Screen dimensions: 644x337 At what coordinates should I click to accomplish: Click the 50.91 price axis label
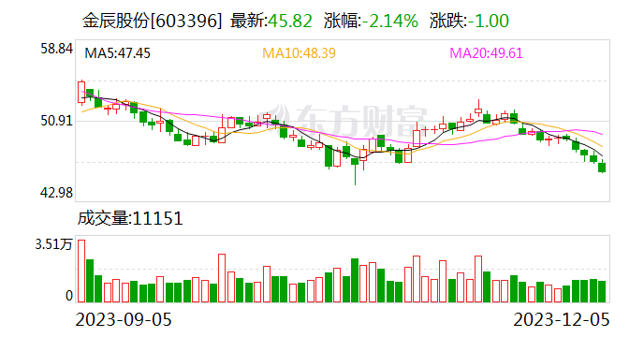(x=57, y=121)
